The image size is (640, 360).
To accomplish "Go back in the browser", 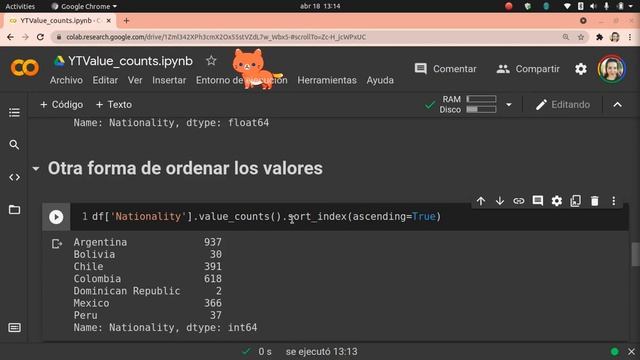I will (x=10, y=37).
